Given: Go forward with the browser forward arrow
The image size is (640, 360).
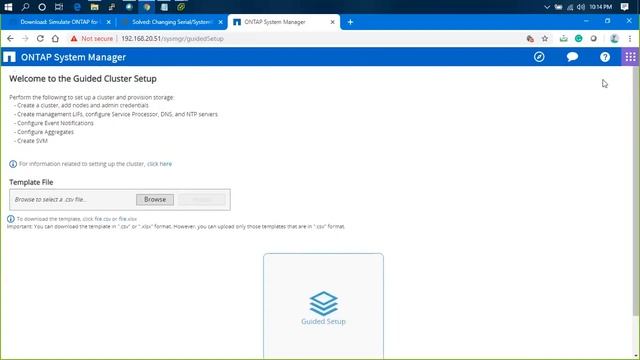Looking at the screenshot, I should point(25,38).
